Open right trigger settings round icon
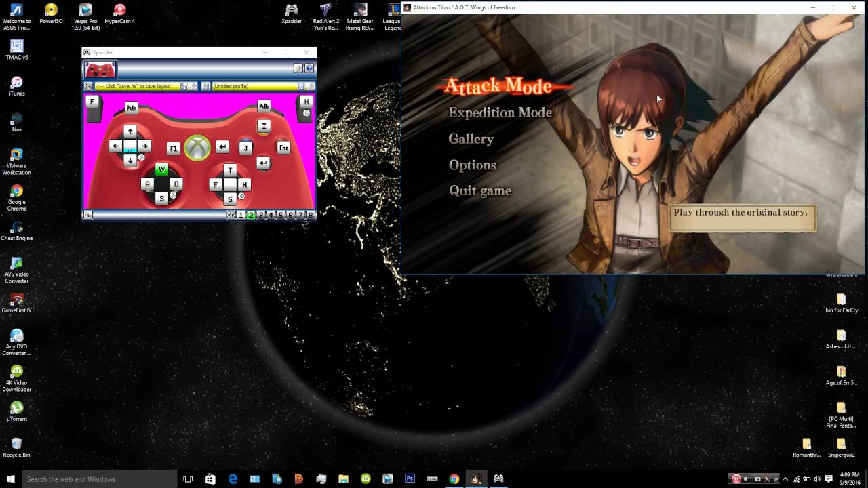The height and width of the screenshot is (488, 868). (307, 113)
